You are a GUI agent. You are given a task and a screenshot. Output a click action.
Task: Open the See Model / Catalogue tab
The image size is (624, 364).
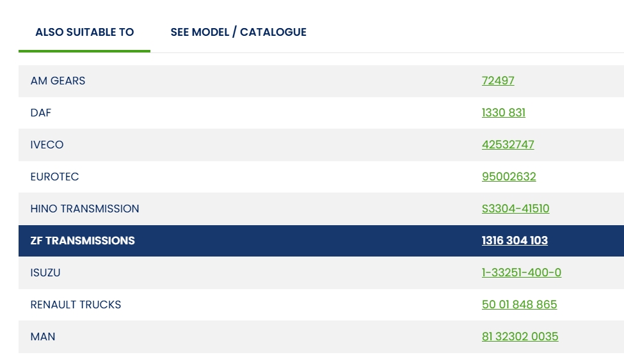pyautogui.click(x=238, y=32)
